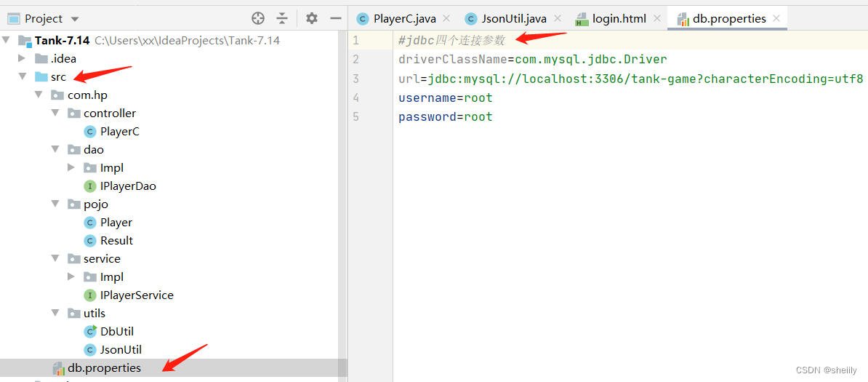
Task: Click the jdbc:mysql URL value
Action: [x=646, y=79]
